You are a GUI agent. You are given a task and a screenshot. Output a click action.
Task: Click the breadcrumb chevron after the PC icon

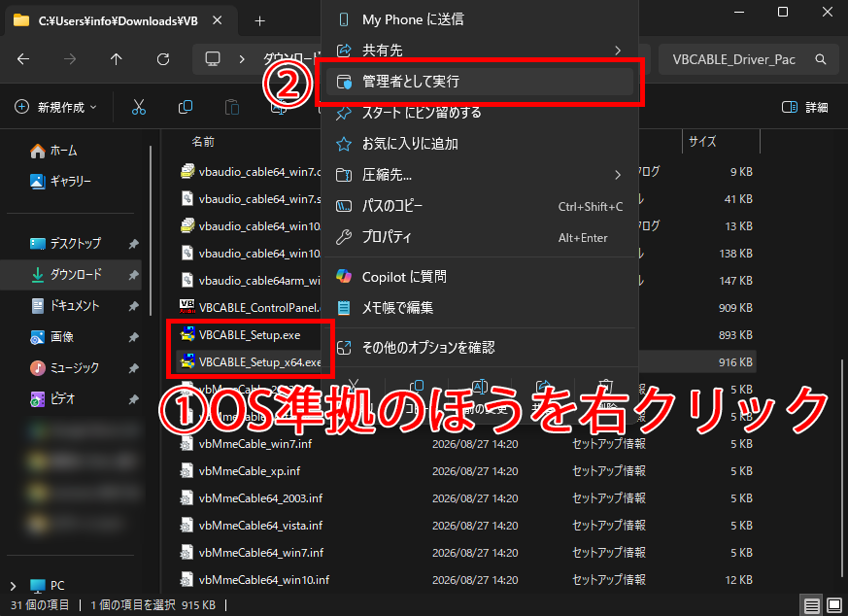click(242, 59)
